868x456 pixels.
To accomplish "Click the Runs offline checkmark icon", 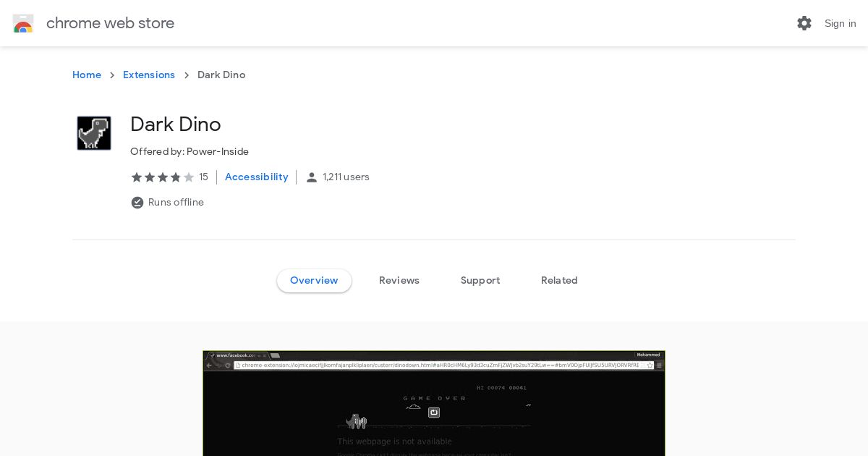I will [x=137, y=203].
